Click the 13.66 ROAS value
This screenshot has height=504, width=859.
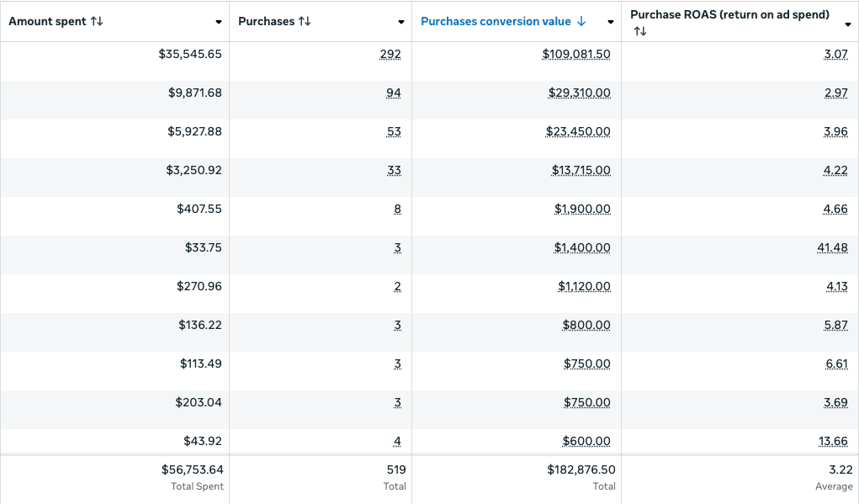click(x=832, y=442)
